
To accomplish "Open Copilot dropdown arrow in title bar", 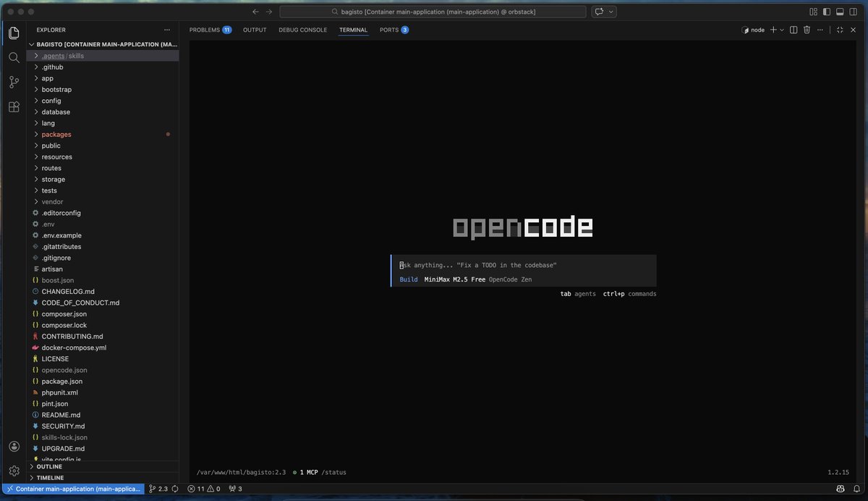I will (612, 12).
